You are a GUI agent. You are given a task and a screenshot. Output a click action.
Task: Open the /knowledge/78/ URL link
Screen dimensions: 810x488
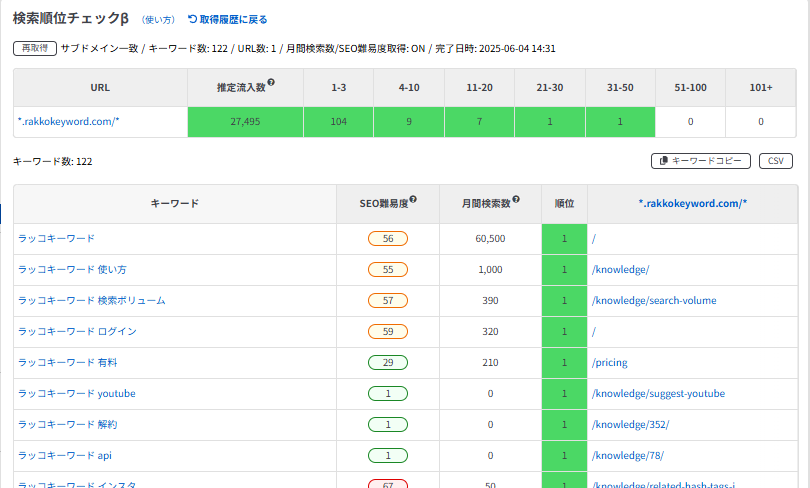point(628,455)
